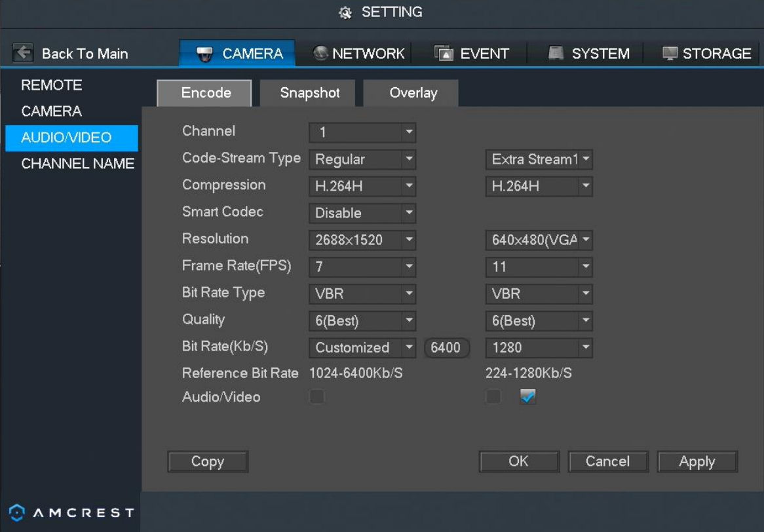This screenshot has height=532, width=764.
Task: Select the Encode tab
Action: point(206,93)
